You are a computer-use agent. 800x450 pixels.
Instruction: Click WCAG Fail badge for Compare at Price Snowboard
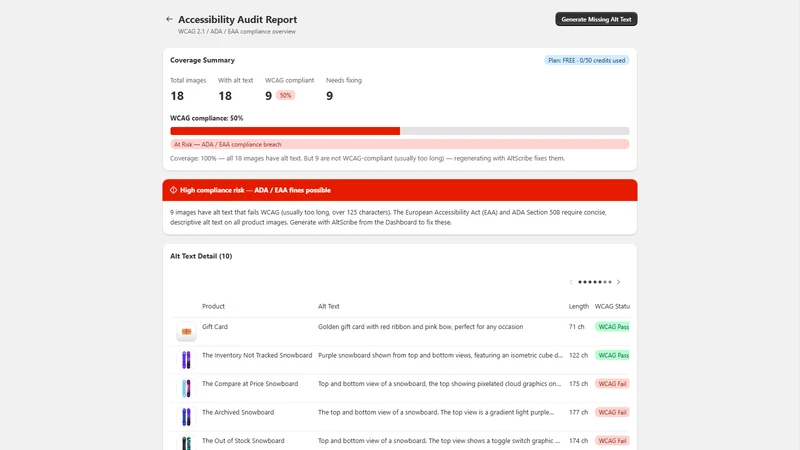[x=612, y=384]
